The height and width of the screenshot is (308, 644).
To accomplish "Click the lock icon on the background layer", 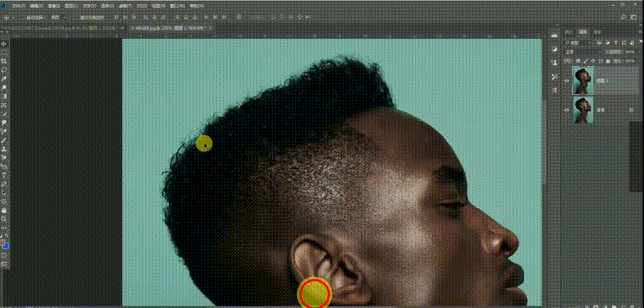I will [x=632, y=110].
